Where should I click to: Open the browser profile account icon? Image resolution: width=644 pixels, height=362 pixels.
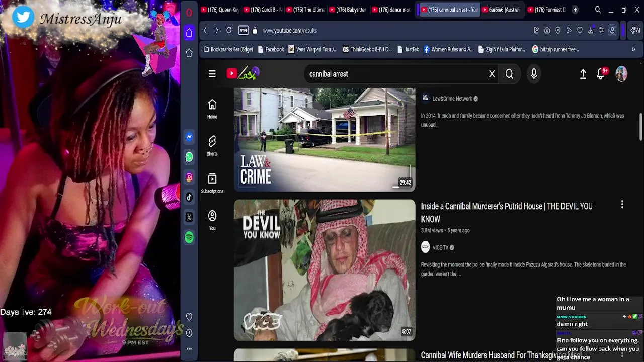[612, 30]
